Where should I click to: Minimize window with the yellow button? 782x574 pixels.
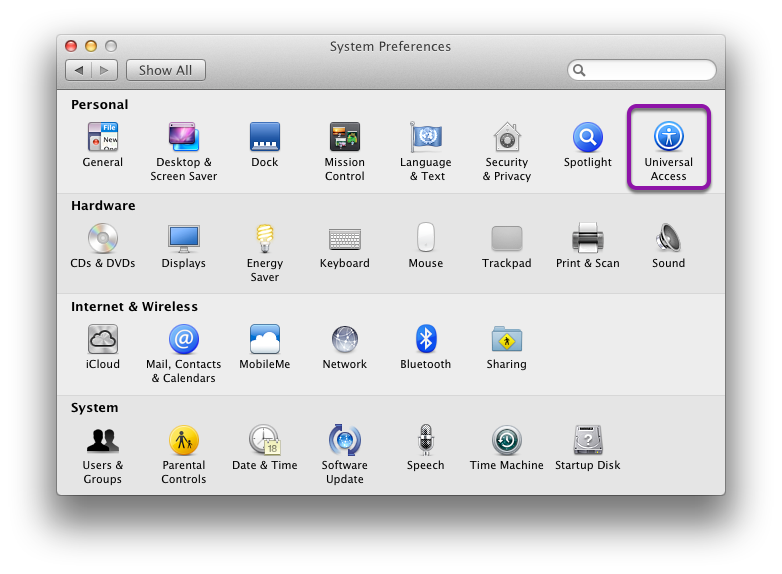[x=91, y=46]
